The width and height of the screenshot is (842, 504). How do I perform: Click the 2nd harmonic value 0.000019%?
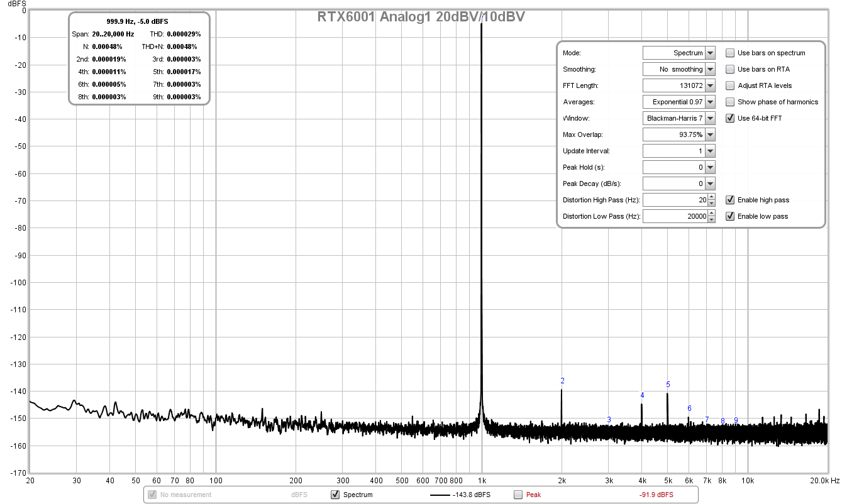pos(109,59)
